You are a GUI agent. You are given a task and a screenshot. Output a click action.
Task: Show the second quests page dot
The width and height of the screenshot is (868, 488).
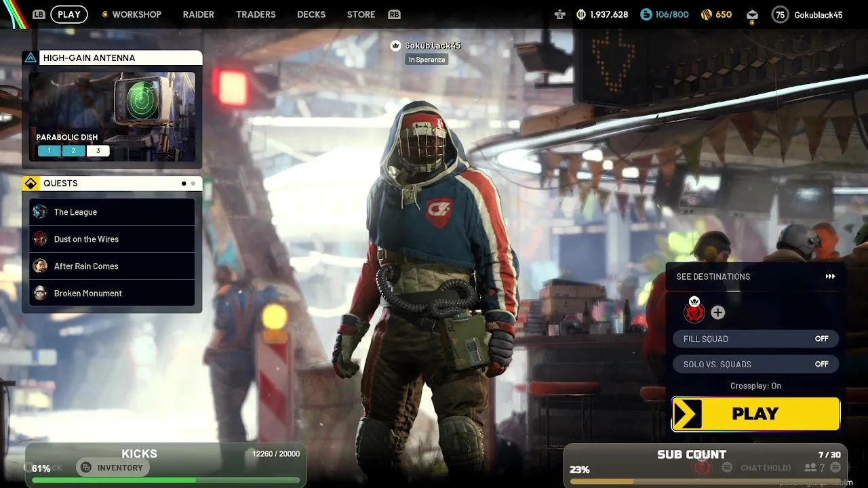tap(193, 183)
